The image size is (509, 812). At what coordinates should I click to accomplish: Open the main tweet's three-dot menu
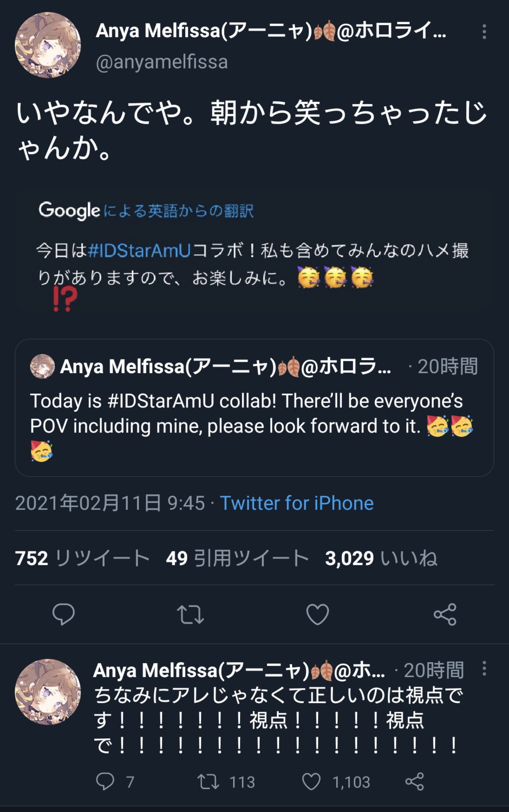484,32
